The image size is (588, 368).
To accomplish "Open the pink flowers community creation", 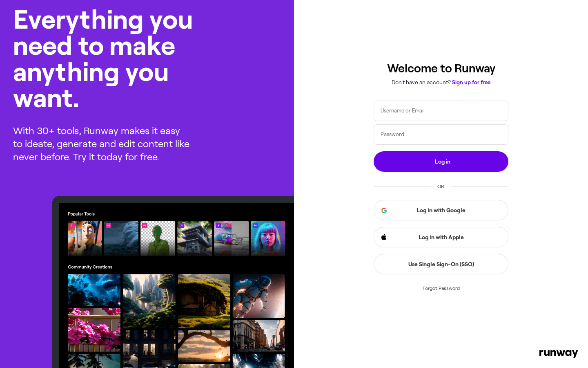I will (94, 330).
